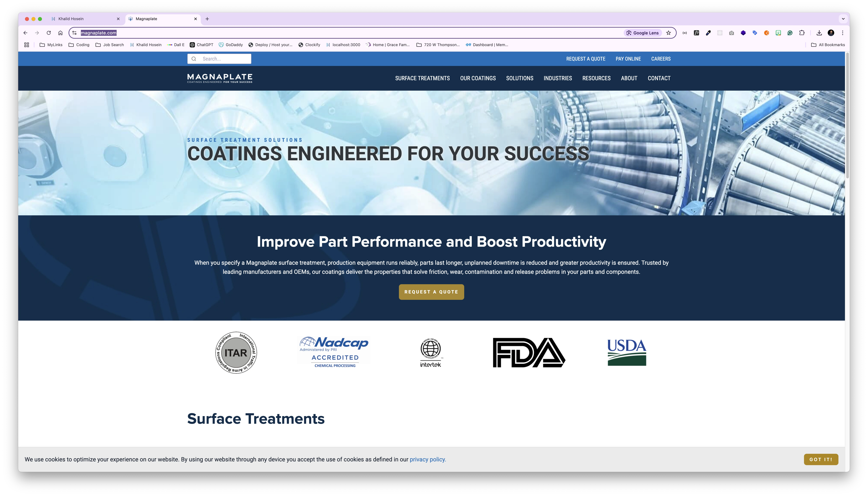Open the privacy policy link
This screenshot has height=496, width=868.
click(x=428, y=459)
